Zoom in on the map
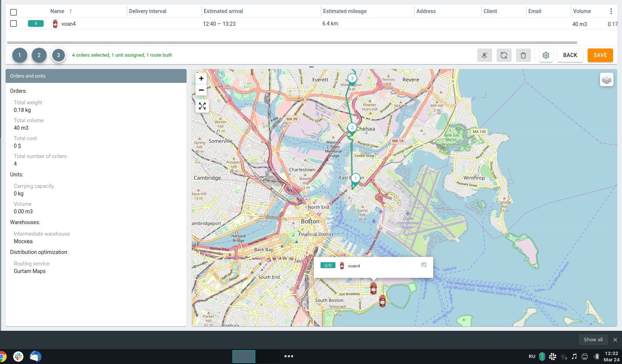This screenshot has height=364, width=622. pos(201,78)
